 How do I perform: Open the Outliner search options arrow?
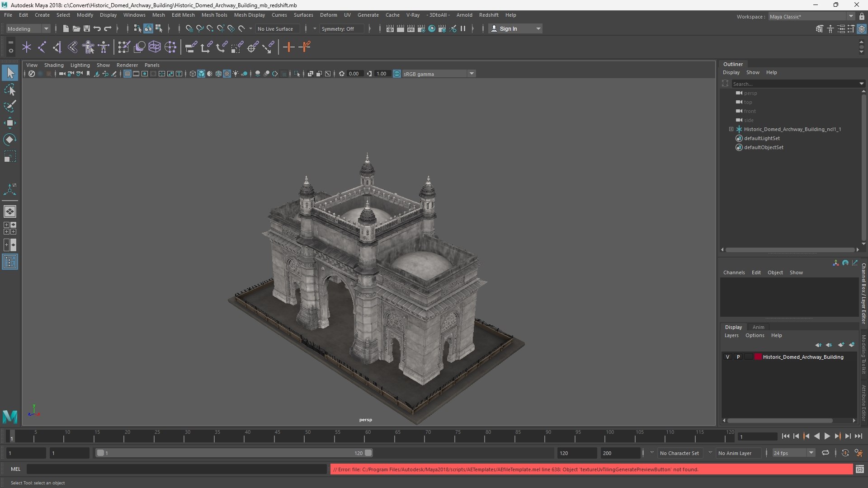click(861, 84)
